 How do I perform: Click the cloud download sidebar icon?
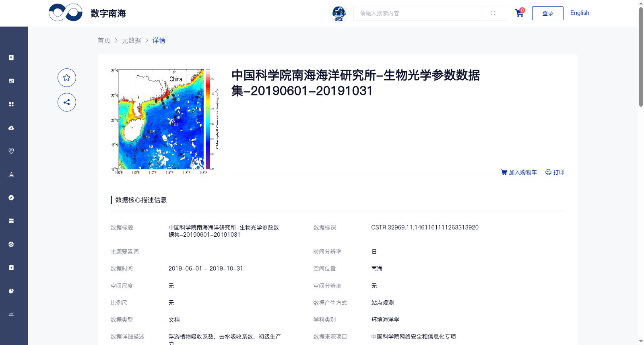(11, 128)
